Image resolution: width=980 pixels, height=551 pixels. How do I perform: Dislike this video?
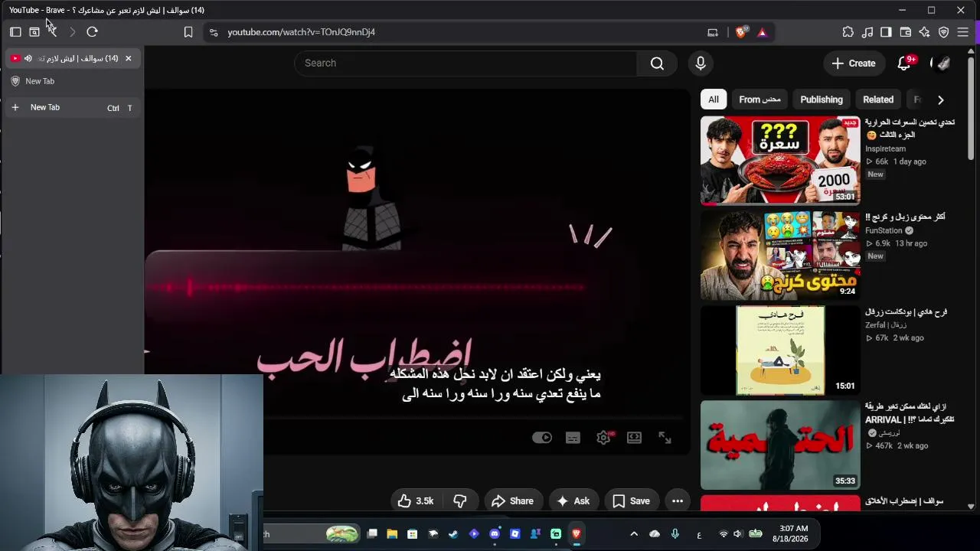[460, 501]
